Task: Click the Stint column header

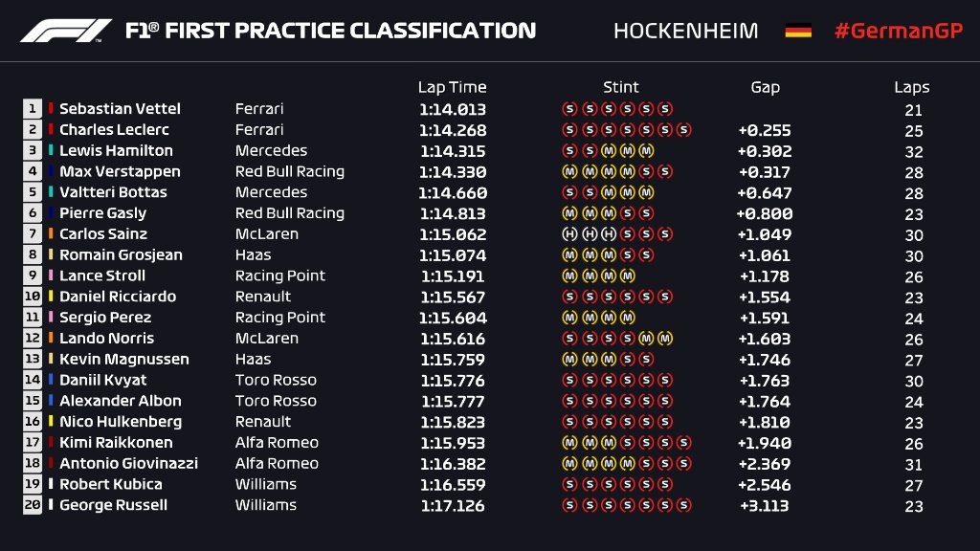Action: pos(620,87)
